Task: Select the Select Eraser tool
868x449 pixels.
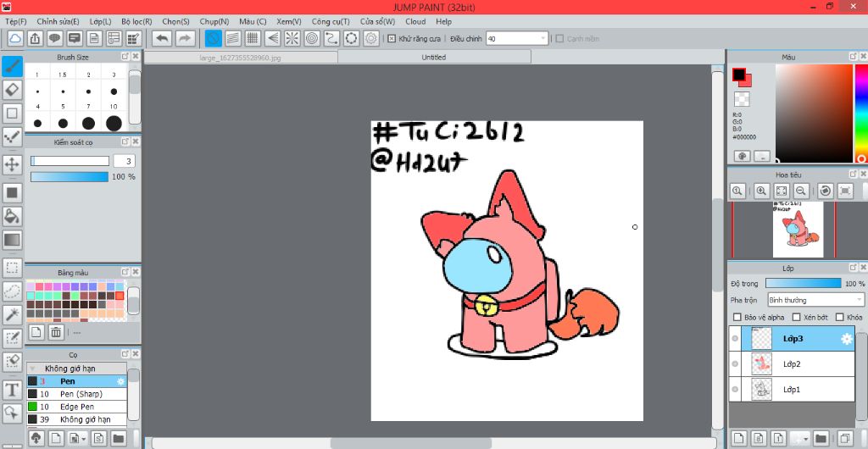Action: (x=12, y=361)
